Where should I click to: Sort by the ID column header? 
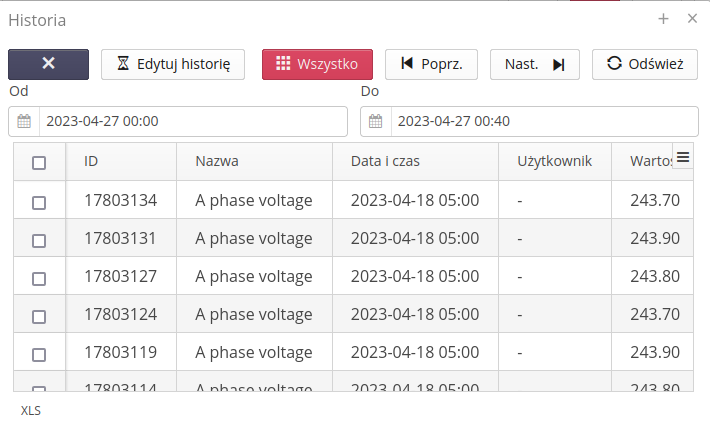click(x=91, y=162)
